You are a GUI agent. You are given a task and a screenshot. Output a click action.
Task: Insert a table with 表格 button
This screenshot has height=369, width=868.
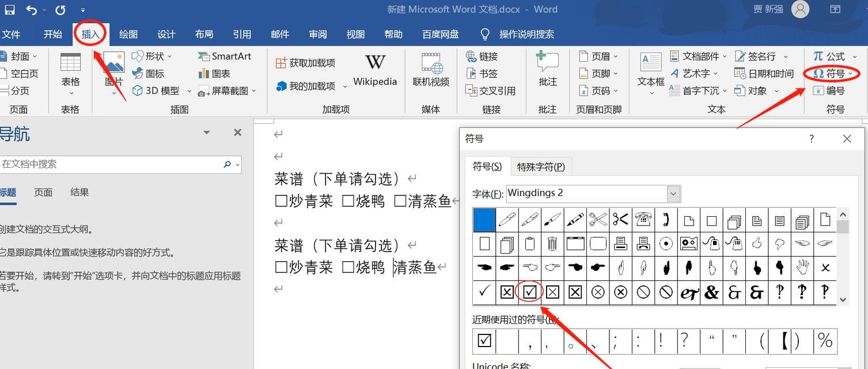pyautogui.click(x=71, y=75)
